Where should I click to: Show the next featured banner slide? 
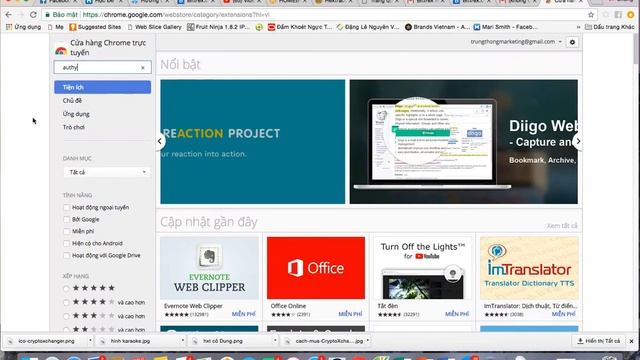click(578, 141)
